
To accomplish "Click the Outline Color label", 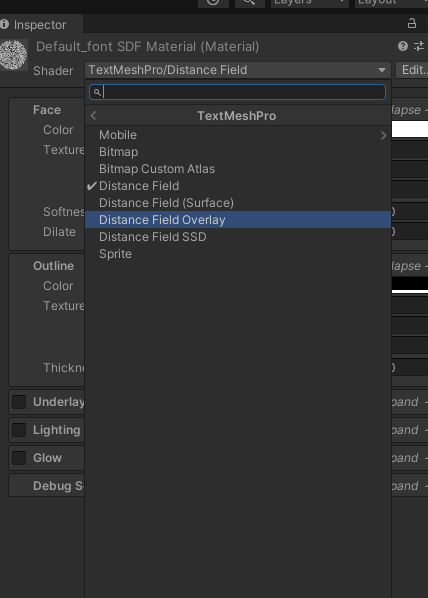I will point(58,286).
